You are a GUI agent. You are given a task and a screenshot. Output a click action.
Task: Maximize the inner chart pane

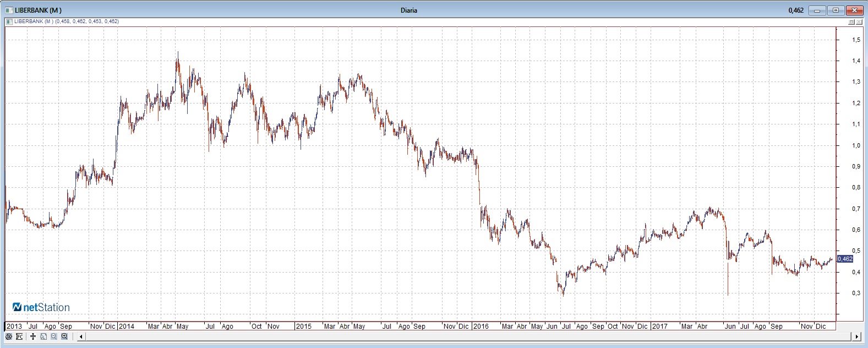[x=851, y=22]
